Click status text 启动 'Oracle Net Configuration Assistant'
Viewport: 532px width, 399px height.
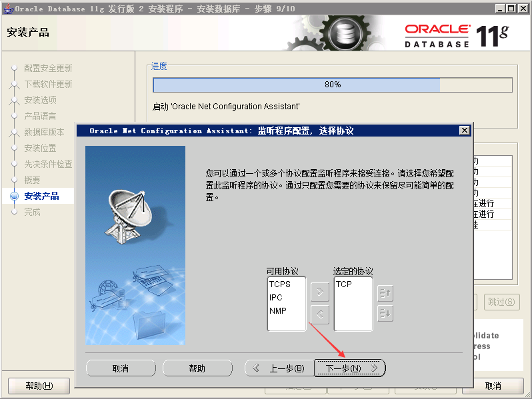click(226, 107)
